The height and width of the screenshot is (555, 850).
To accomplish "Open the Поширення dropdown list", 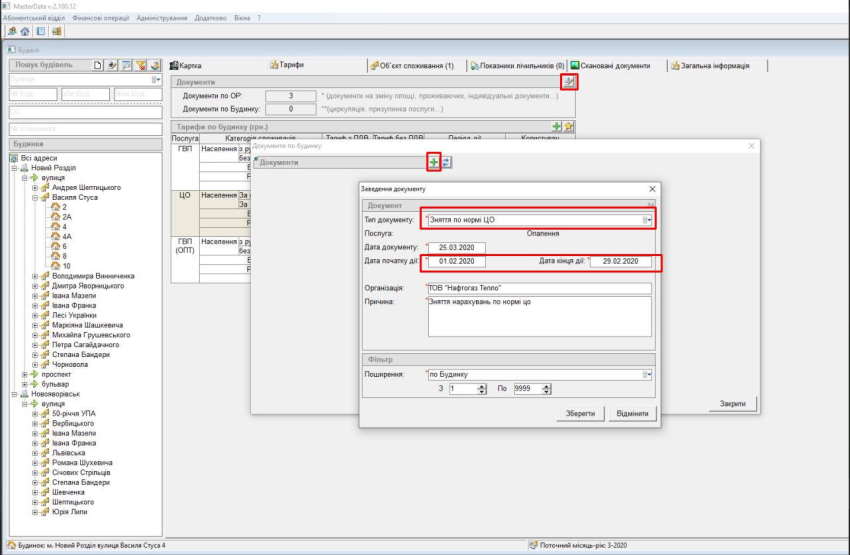I will [648, 375].
